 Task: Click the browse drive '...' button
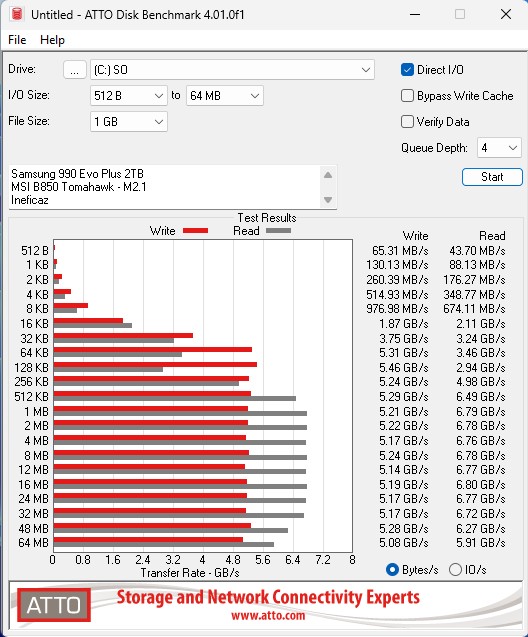point(75,70)
